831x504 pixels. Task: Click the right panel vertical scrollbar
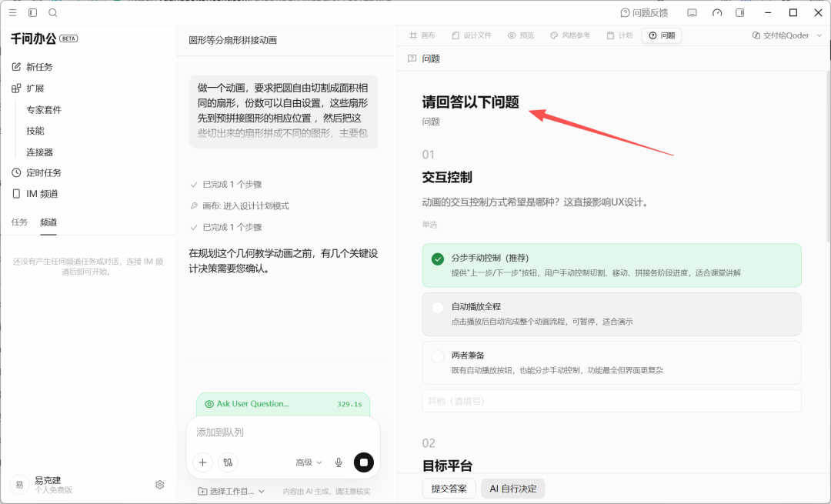pyautogui.click(x=828, y=157)
